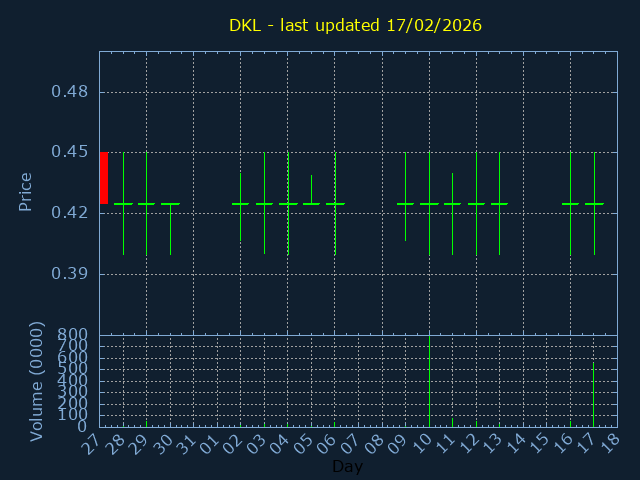This screenshot has height=480, width=640.
Task: Select the candlestick for day 29
Action: tap(146, 203)
